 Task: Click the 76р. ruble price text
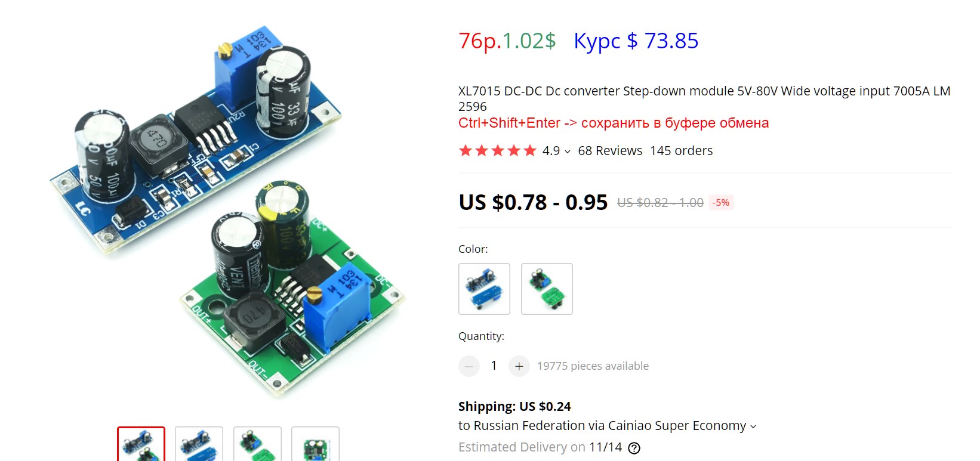pos(480,41)
